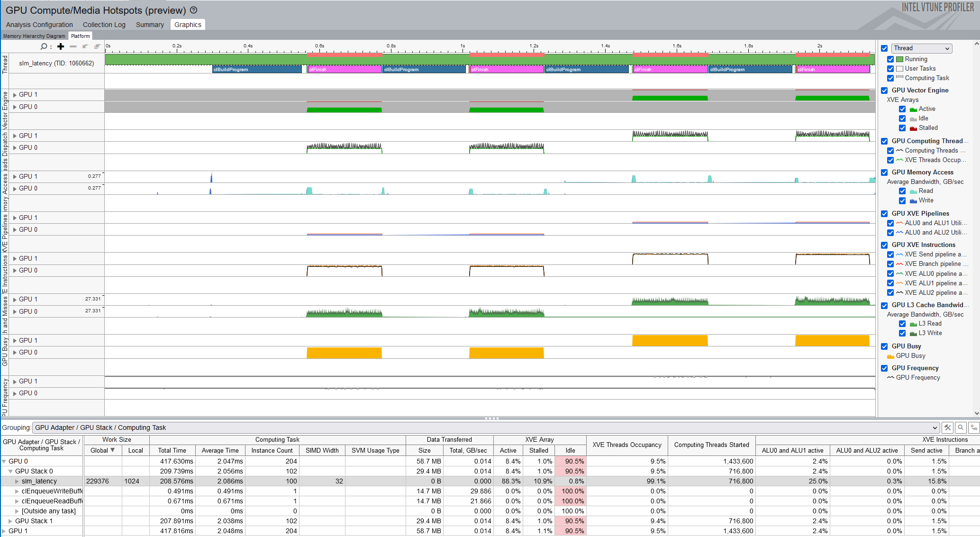
Task: Open the Memory Hierarchy Diagram tab
Action: [34, 36]
